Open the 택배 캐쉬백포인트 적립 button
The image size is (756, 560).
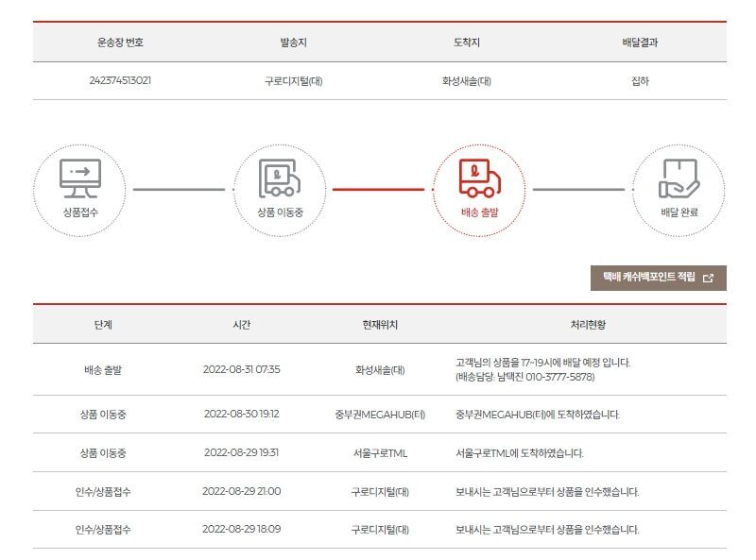click(658, 278)
